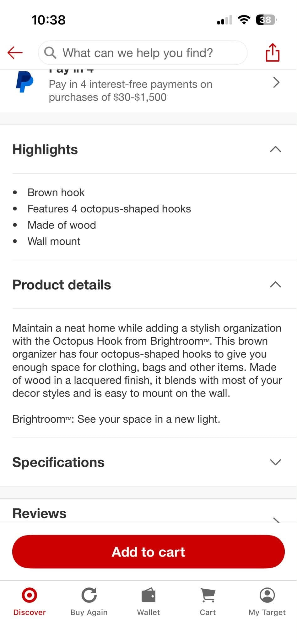Open PayPal Pay in 4 arrow

click(276, 82)
